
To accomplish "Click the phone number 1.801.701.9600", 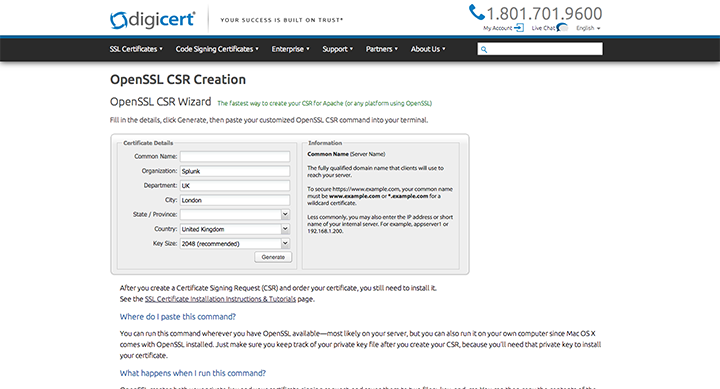I will coord(544,14).
